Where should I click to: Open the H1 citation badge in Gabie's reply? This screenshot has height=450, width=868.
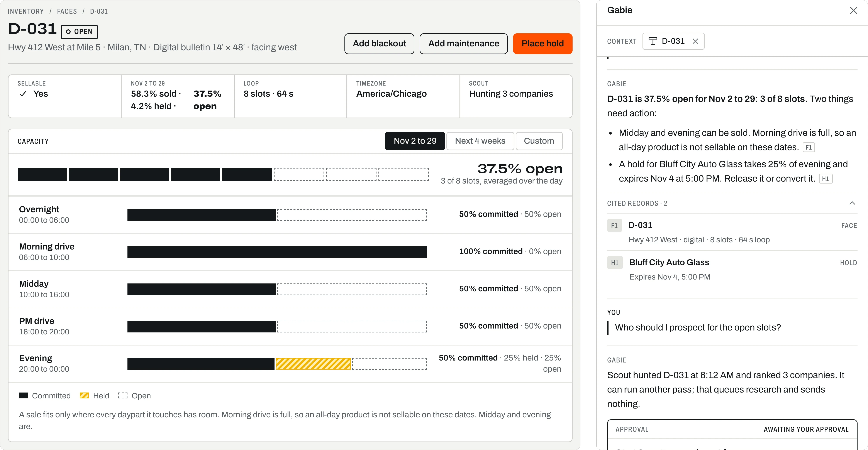[x=826, y=179]
